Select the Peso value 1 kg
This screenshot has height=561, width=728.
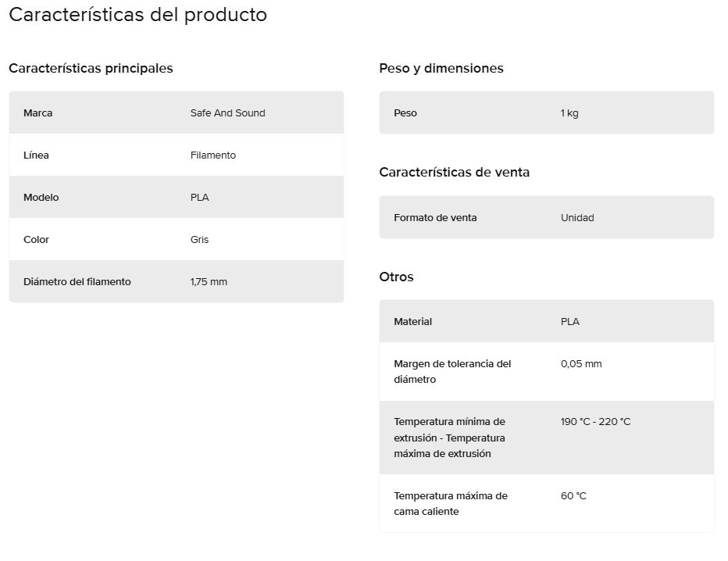569,113
